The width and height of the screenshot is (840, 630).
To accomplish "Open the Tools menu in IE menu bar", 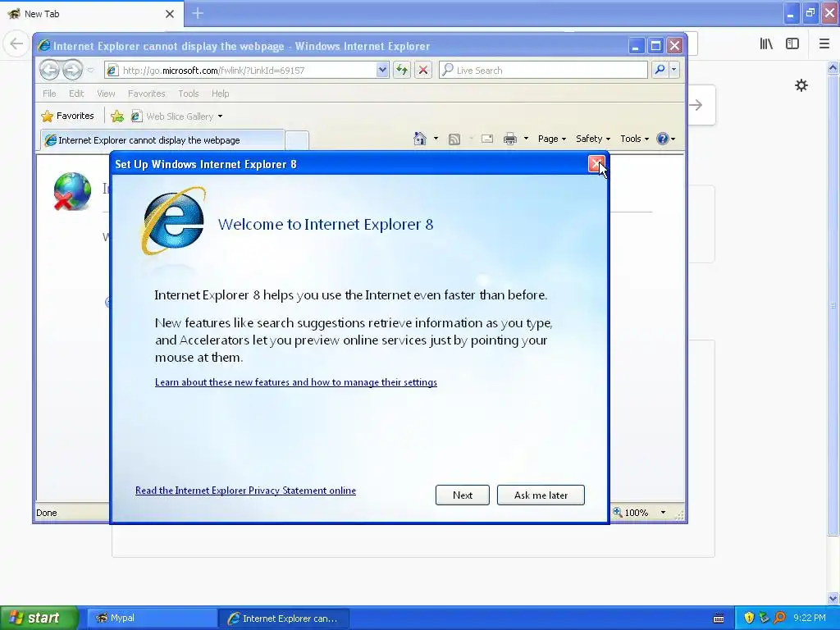I will click(189, 94).
